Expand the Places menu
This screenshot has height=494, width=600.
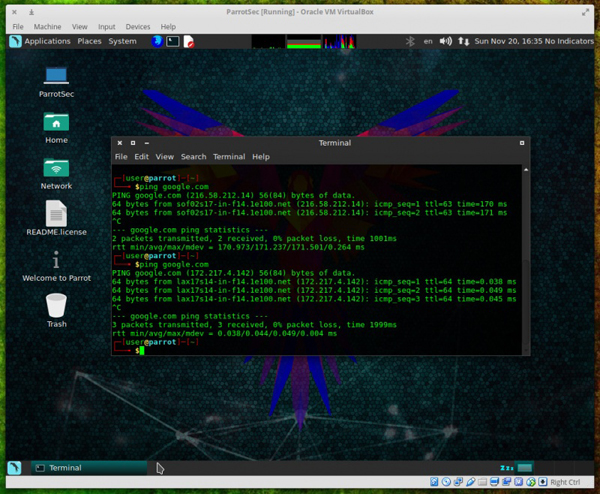pos(89,42)
